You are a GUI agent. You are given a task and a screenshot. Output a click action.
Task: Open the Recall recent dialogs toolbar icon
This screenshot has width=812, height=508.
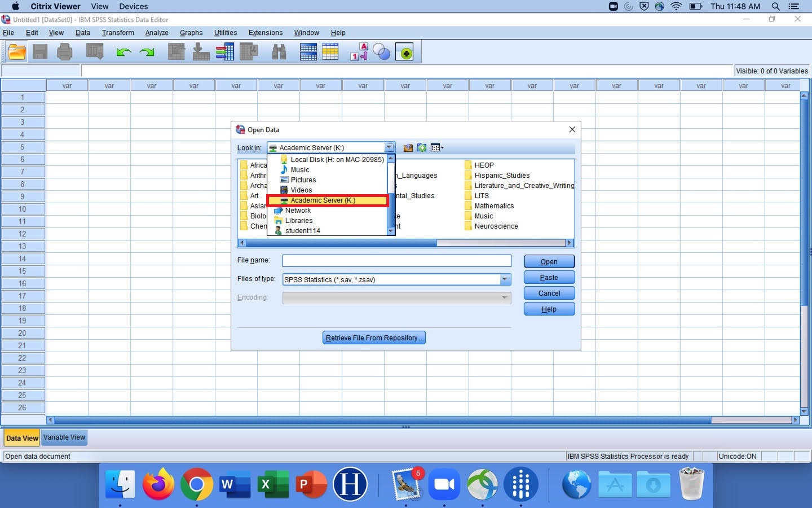(95, 52)
